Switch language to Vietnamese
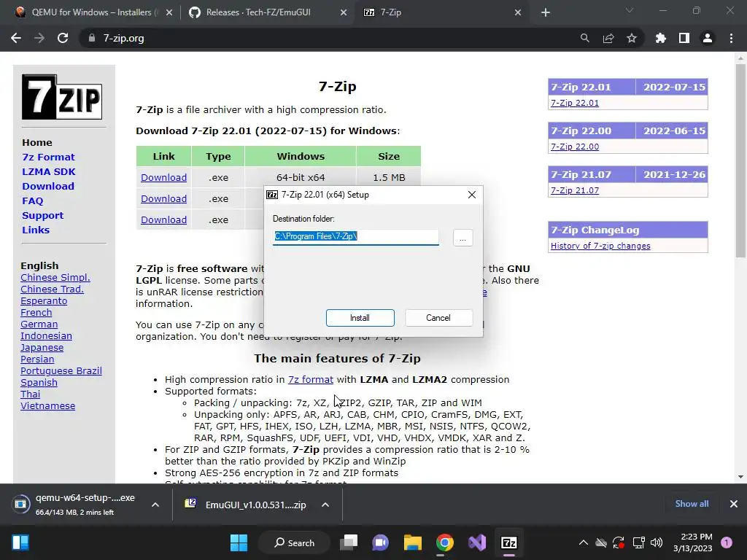 tap(47, 405)
